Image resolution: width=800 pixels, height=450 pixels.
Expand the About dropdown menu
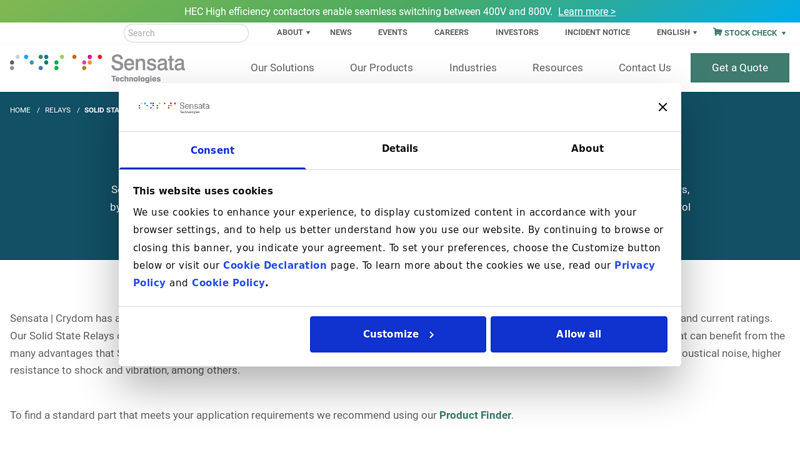pos(293,33)
